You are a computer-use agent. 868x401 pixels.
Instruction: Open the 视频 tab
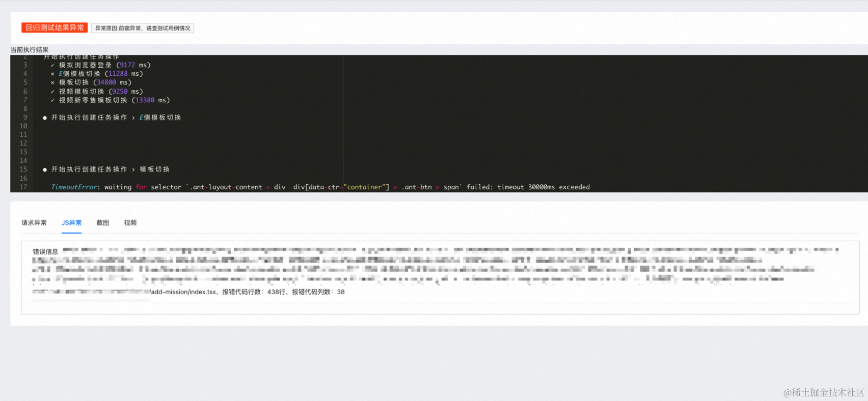130,223
